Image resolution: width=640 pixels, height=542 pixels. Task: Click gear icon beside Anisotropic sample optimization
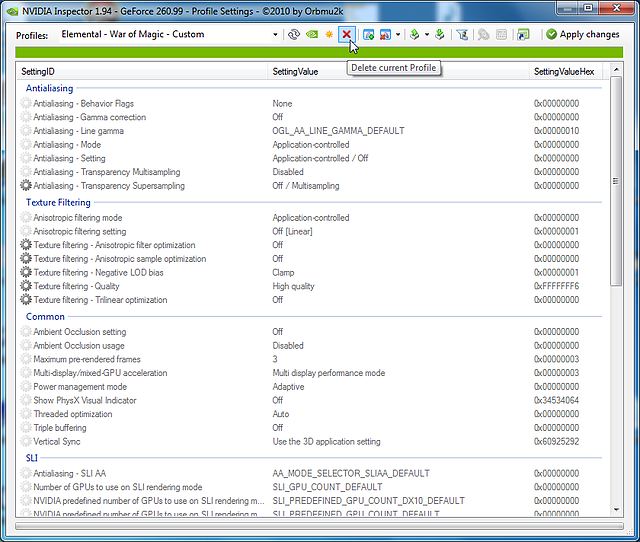[26, 259]
